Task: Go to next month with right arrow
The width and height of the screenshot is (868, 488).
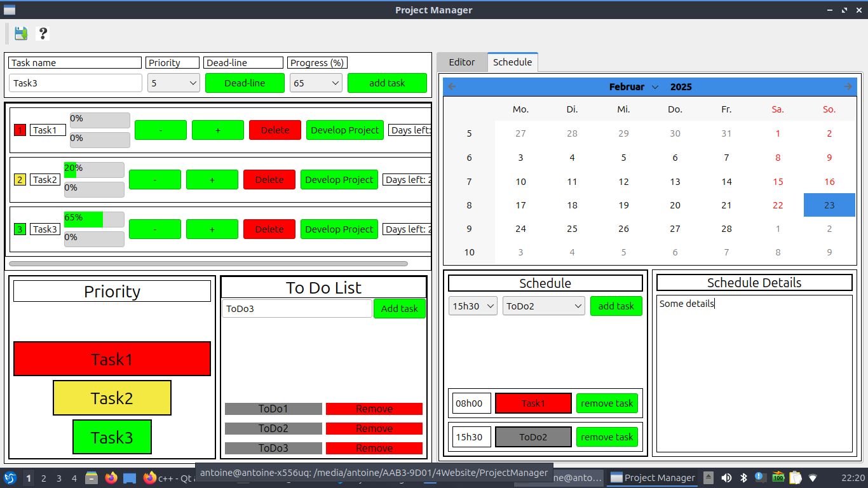Action: click(x=848, y=87)
